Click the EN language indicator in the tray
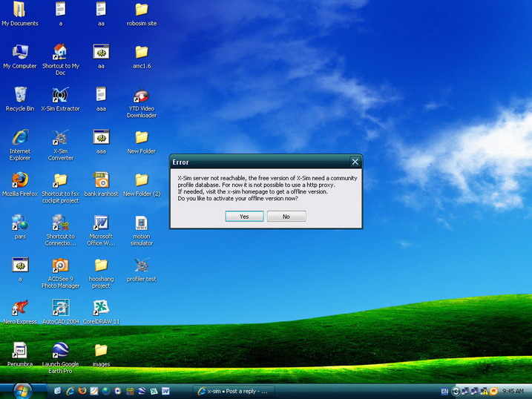 [444, 391]
